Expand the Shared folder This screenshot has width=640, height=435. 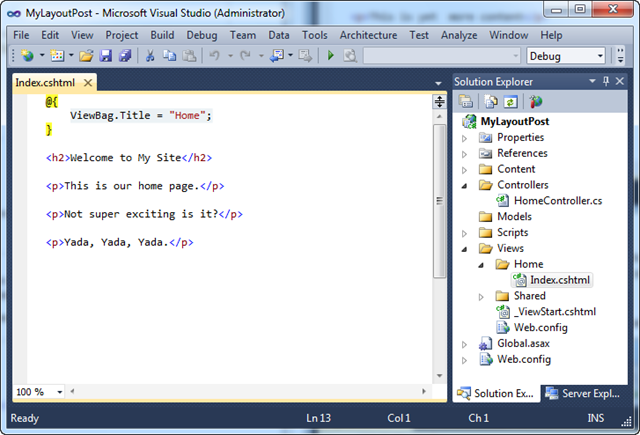[481, 297]
